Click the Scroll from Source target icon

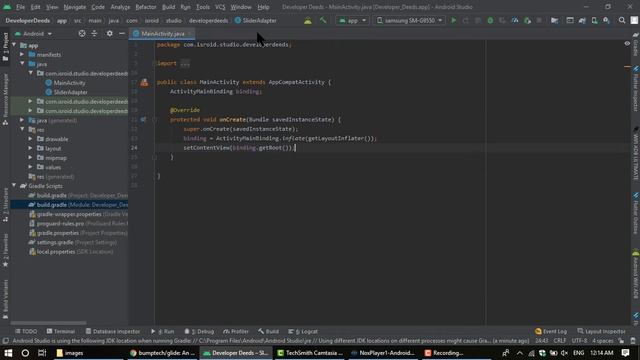(82, 33)
